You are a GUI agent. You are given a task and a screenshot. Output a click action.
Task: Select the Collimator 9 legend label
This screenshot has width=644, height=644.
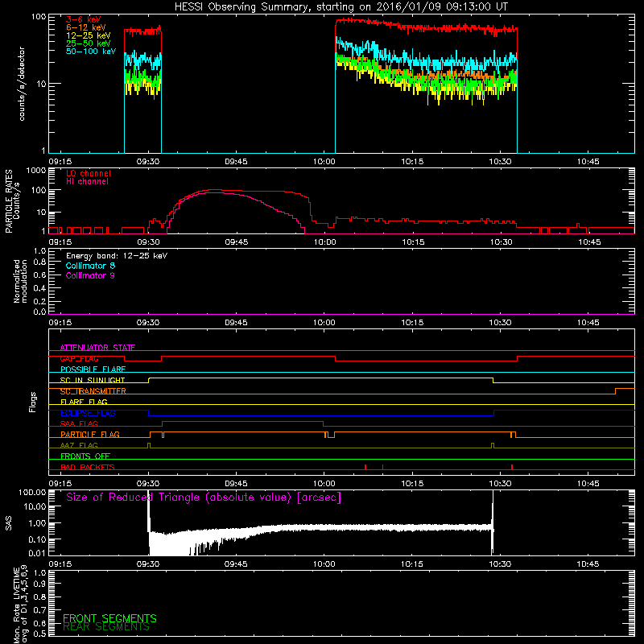[90, 275]
